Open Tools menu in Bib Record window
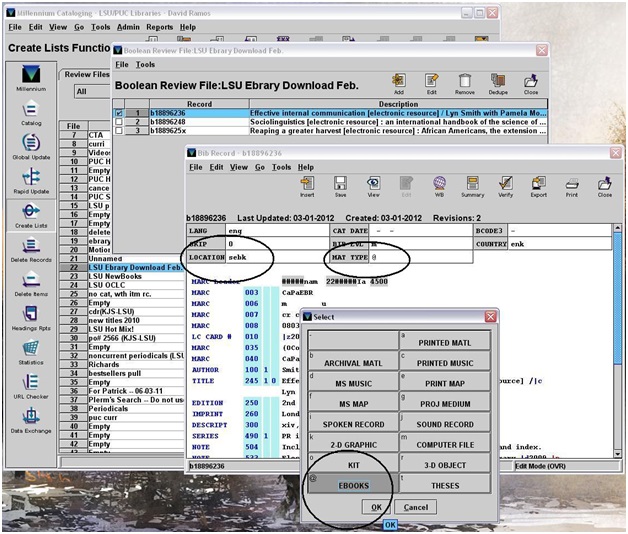This screenshot has height=534, width=628. (x=281, y=167)
